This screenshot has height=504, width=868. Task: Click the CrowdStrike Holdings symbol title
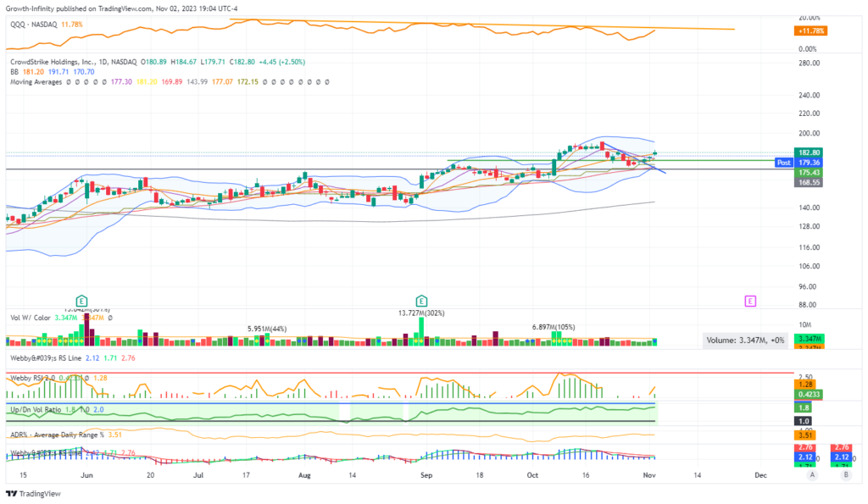point(59,62)
